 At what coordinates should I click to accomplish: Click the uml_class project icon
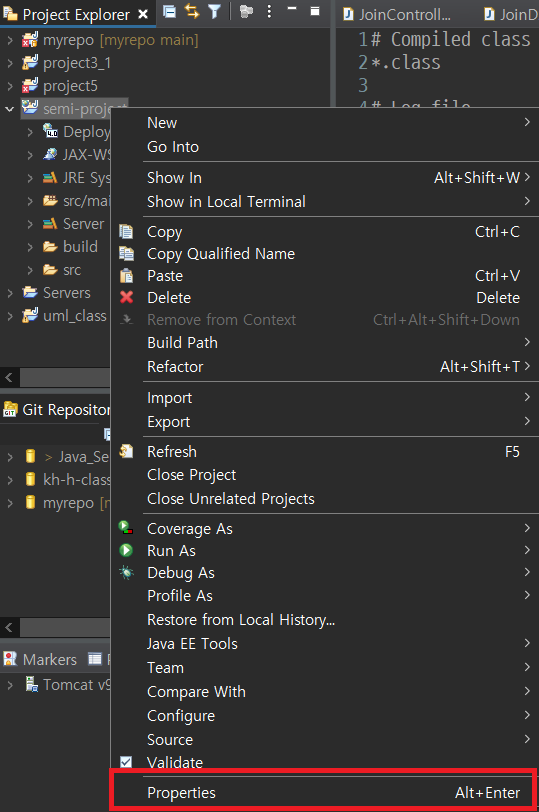pos(30,315)
